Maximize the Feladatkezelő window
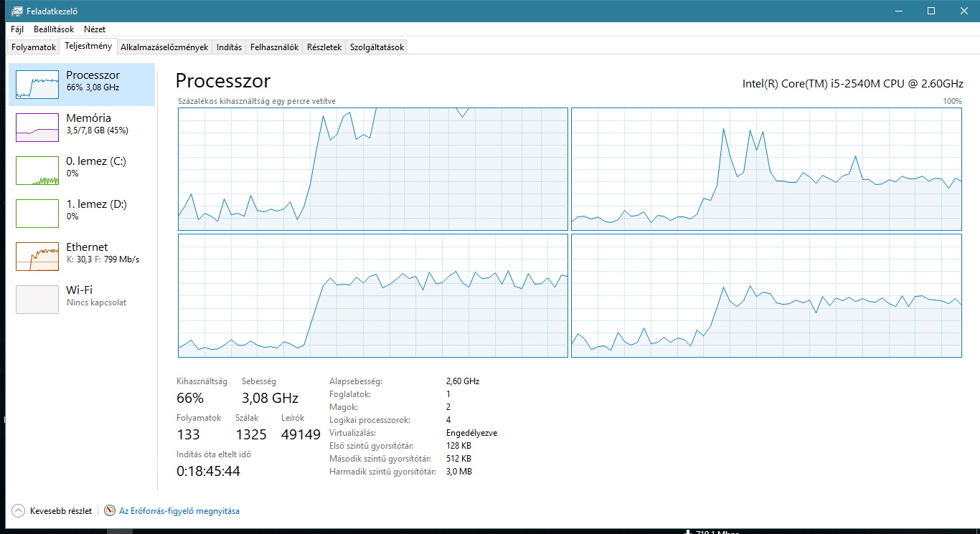Screen dimensions: 980x534 931,11
